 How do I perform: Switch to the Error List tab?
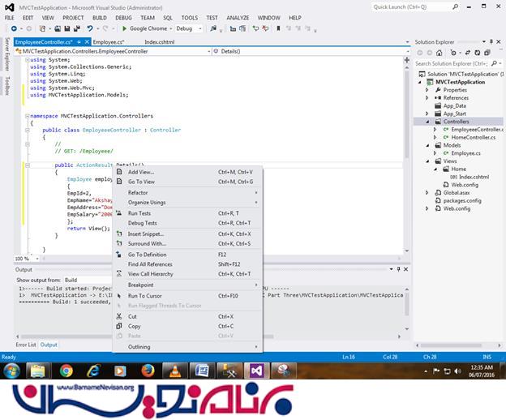26,345
